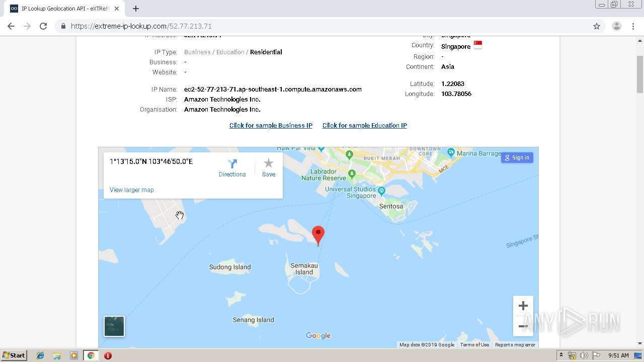Open media player from taskbar
644x362 pixels.
click(x=74, y=355)
